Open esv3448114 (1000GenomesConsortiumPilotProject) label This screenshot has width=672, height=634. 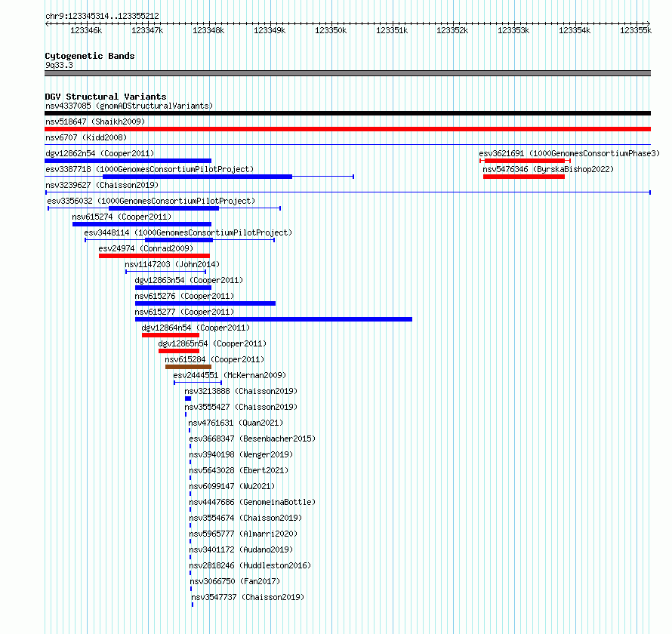pyautogui.click(x=188, y=232)
